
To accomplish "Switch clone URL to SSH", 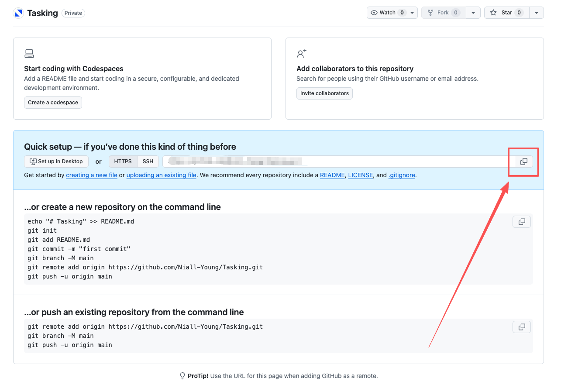I will click(148, 162).
